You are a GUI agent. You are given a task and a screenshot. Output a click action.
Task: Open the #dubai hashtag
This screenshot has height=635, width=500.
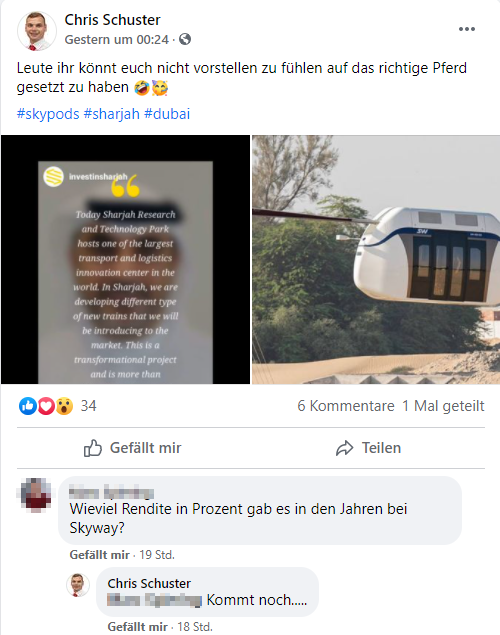[x=167, y=114]
